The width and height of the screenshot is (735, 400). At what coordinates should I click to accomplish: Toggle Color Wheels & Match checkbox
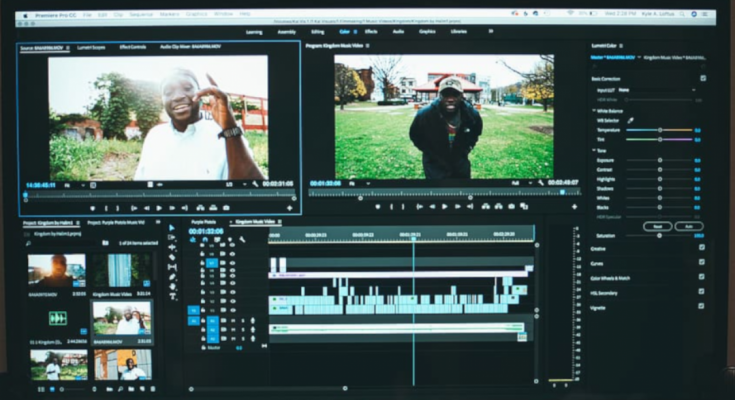(702, 277)
